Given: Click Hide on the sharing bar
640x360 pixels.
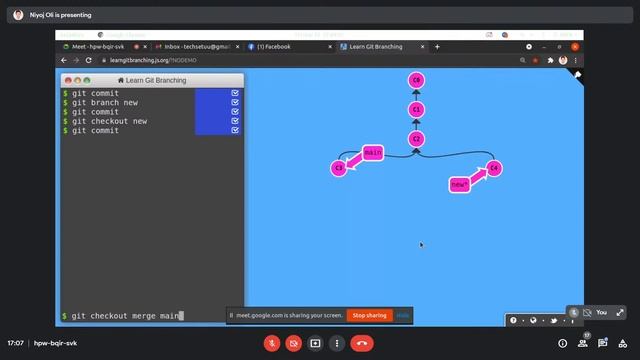Looking at the screenshot, I should 402,316.
